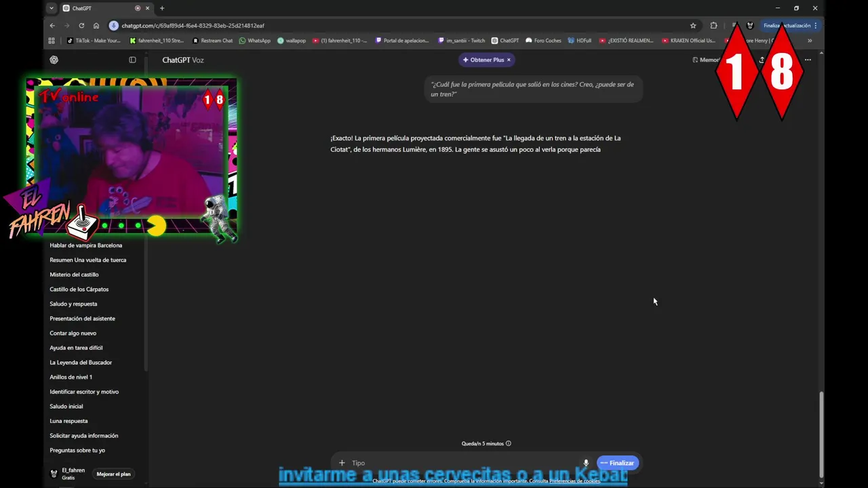Open fahrenheit_110 Kick stream bookmark
This screenshot has height=488, width=868.
pos(157,41)
